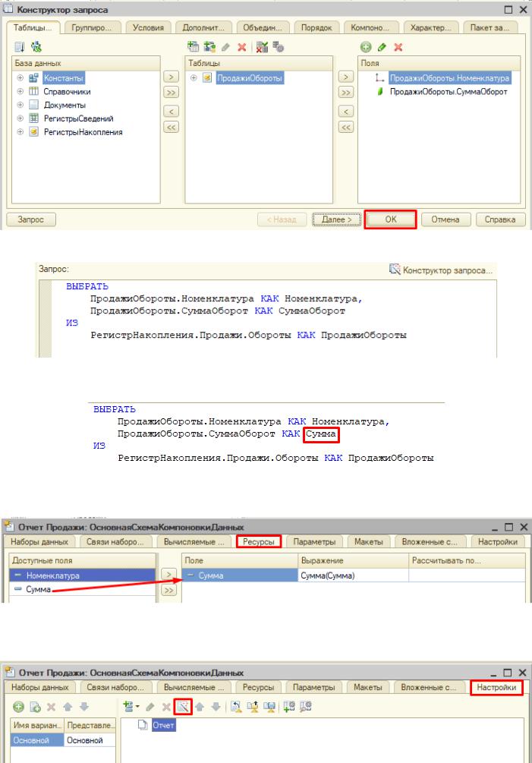Click << button between База данных and Таблицы
Viewport: 532px width, 763px height.
click(172, 128)
